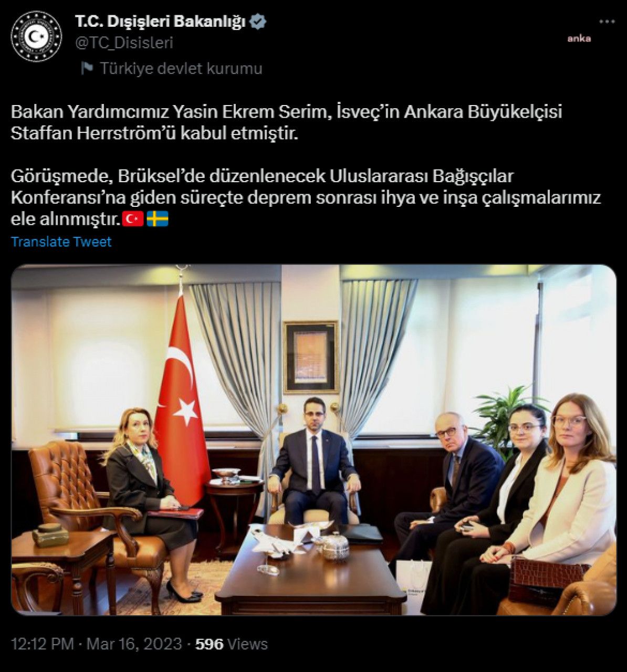Click the Swedish flag emoji in tweet

click(x=157, y=219)
